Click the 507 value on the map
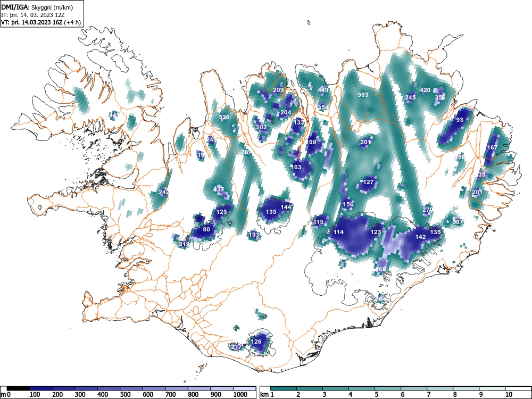The image size is (532, 399). (458, 222)
